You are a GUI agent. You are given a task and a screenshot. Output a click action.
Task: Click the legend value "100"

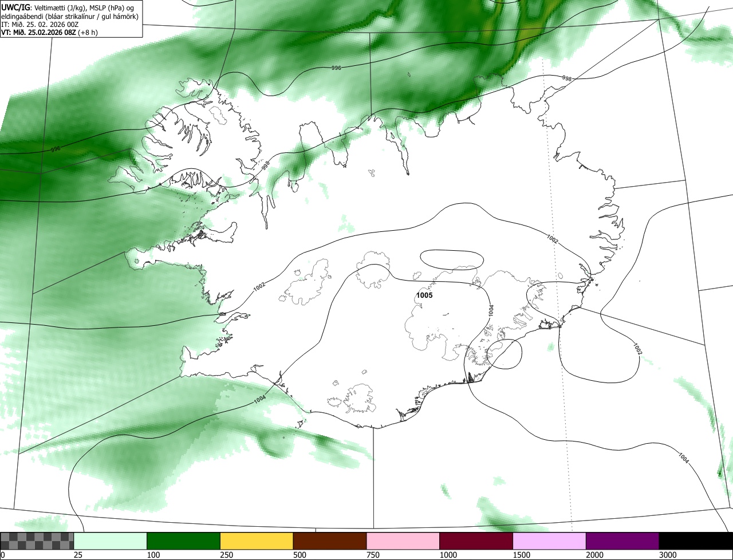[x=153, y=555]
